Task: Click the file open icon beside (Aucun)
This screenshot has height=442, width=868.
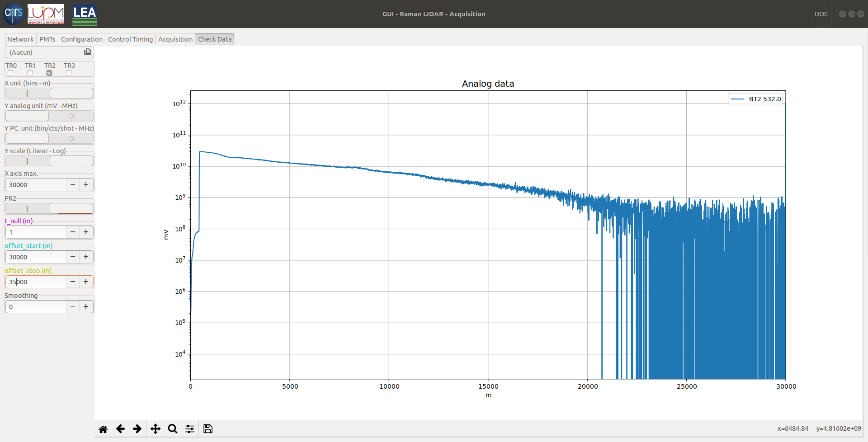Action: point(88,52)
